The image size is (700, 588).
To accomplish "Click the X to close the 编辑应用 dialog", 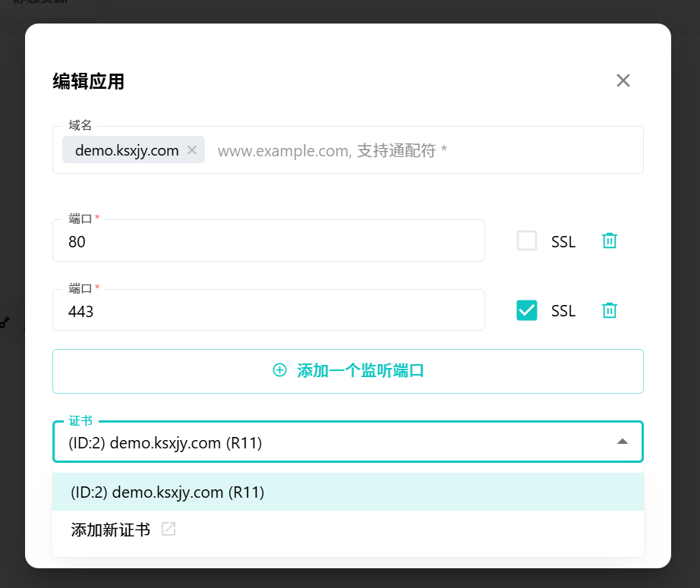I will 623,80.
